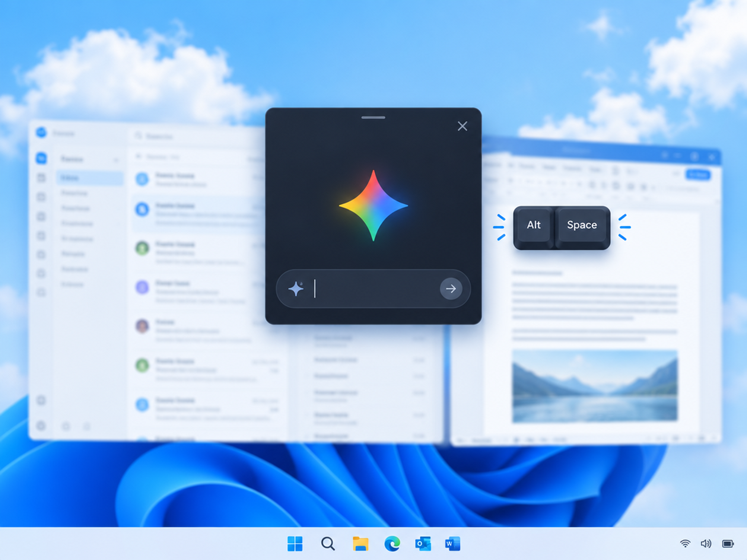Screen dimensions: 747x560
Task: Open Word from the taskbar
Action: (453, 544)
